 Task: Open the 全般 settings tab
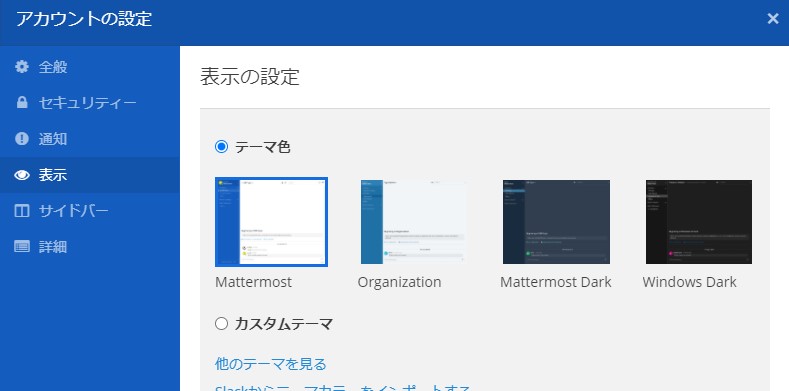pos(90,67)
